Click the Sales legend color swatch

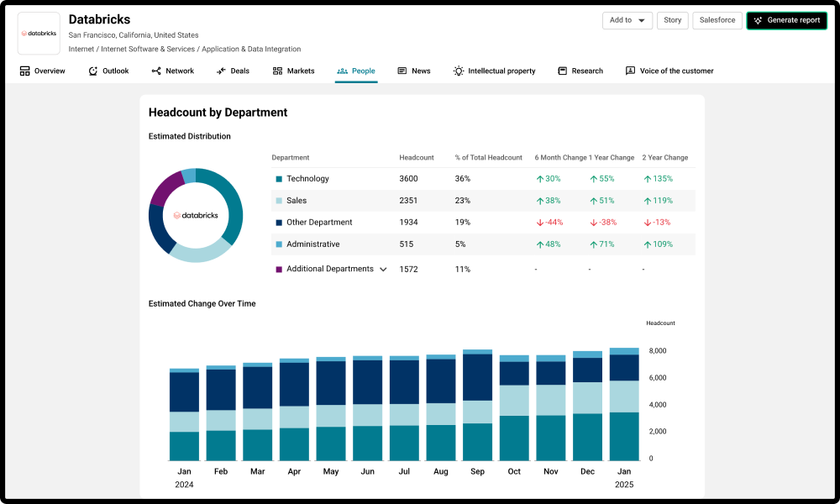(279, 201)
